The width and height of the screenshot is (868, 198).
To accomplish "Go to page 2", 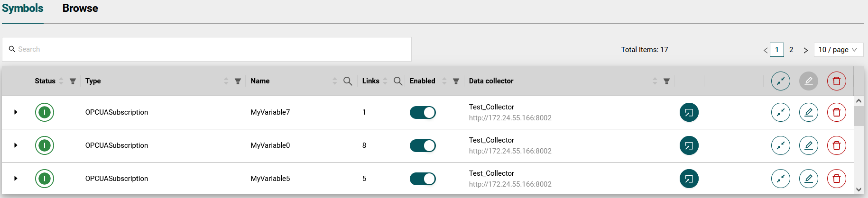I will tap(791, 50).
